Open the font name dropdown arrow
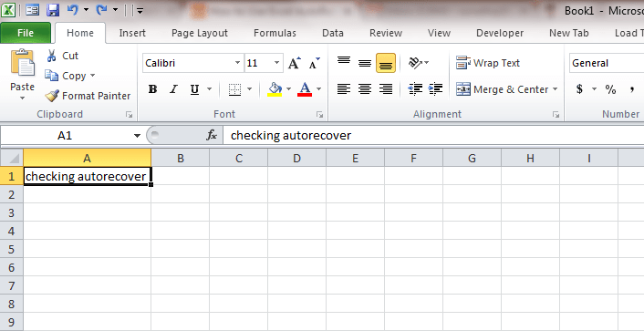Image resolution: width=644 pixels, height=331 pixels. coord(237,63)
